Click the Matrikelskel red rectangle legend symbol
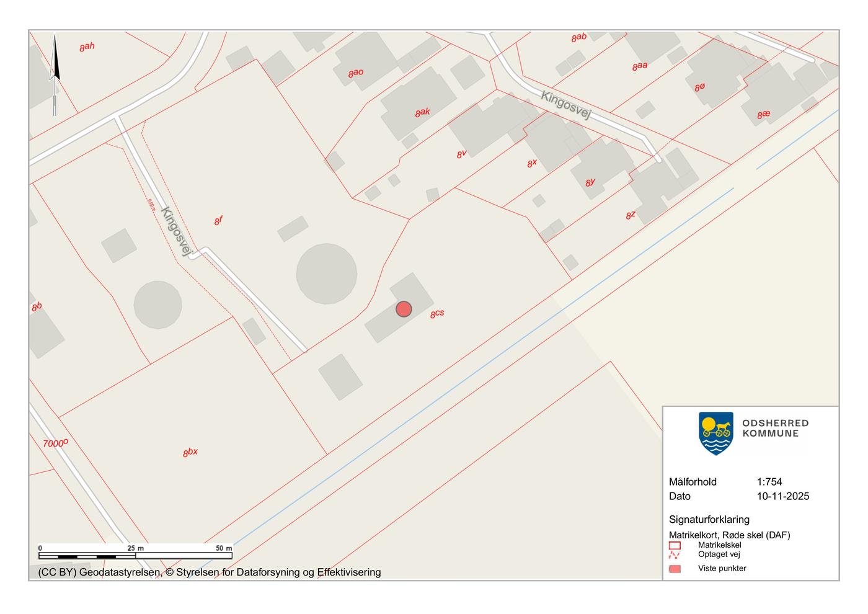 pos(675,546)
